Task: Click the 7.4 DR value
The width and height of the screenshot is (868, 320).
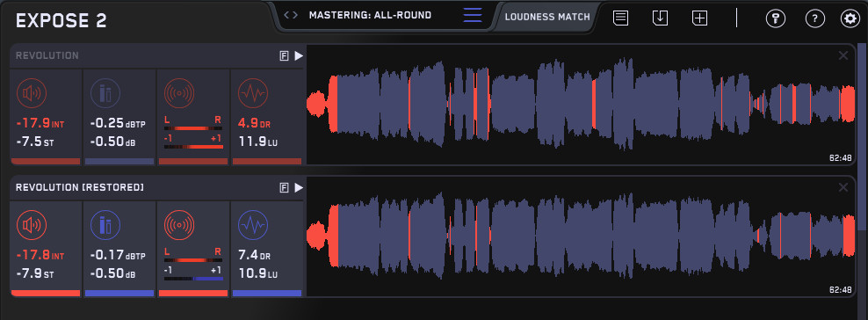Action: click(x=255, y=256)
